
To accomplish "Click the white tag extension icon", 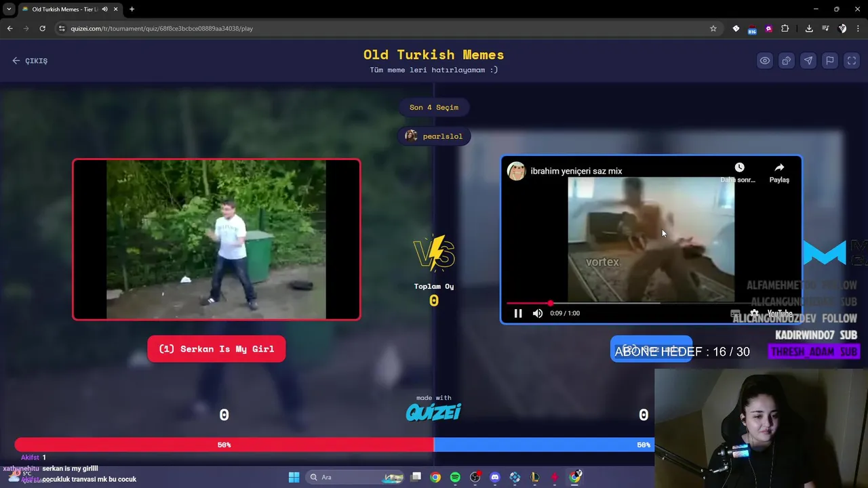I will [736, 28].
